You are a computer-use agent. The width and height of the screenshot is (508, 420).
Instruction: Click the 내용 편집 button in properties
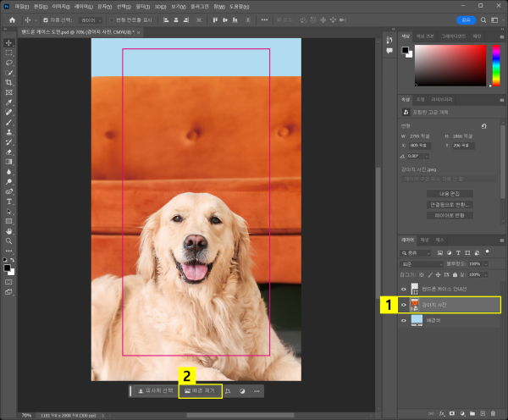coord(449,193)
